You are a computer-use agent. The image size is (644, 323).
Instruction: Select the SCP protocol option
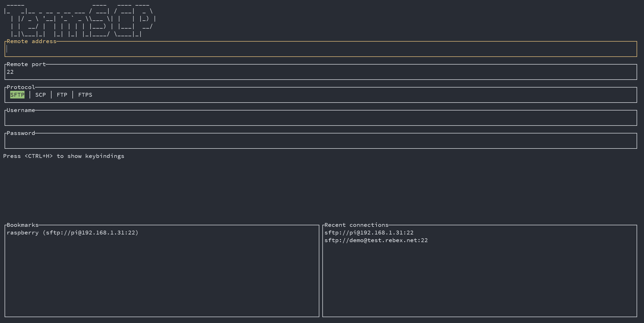(x=40, y=95)
